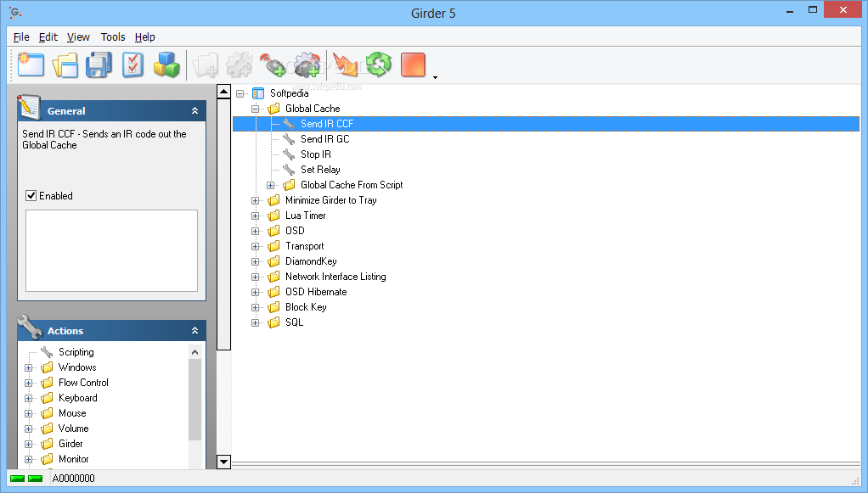Click the left pane scroll down arrow
This screenshot has width=868, height=493.
[223, 462]
